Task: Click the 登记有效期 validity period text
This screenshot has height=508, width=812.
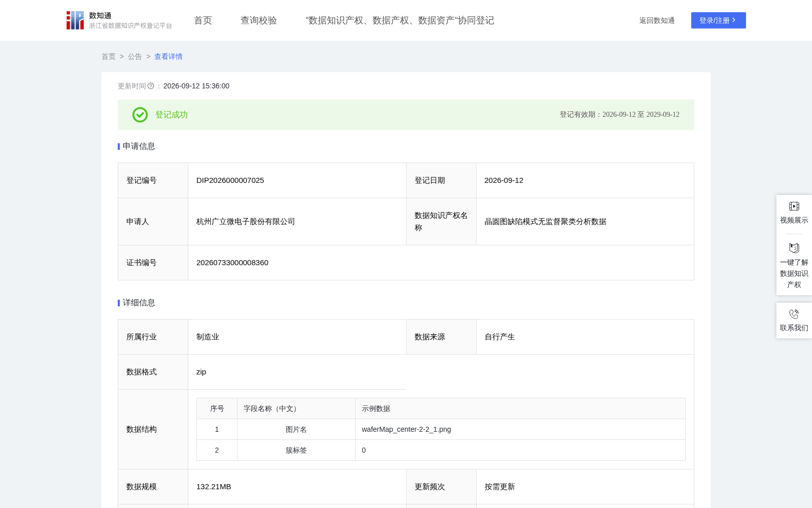Action: (x=620, y=115)
